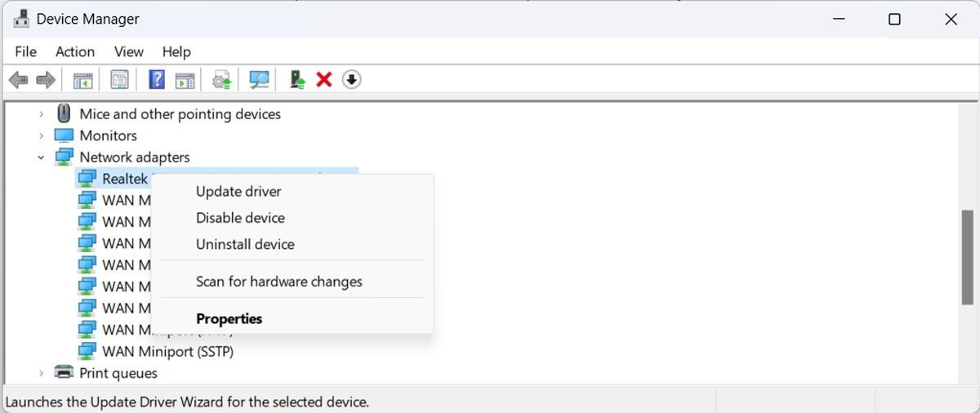Select the Monitors label
The image size is (980, 413).
(x=108, y=135)
